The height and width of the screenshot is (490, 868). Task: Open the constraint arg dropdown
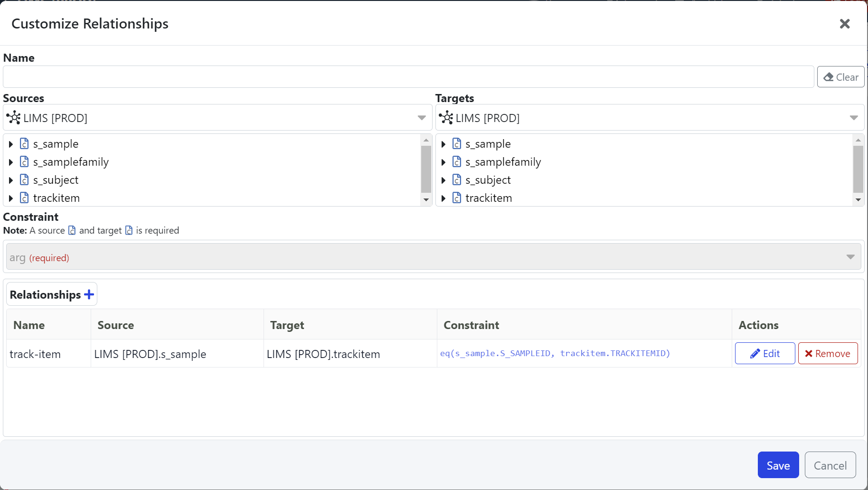click(850, 257)
